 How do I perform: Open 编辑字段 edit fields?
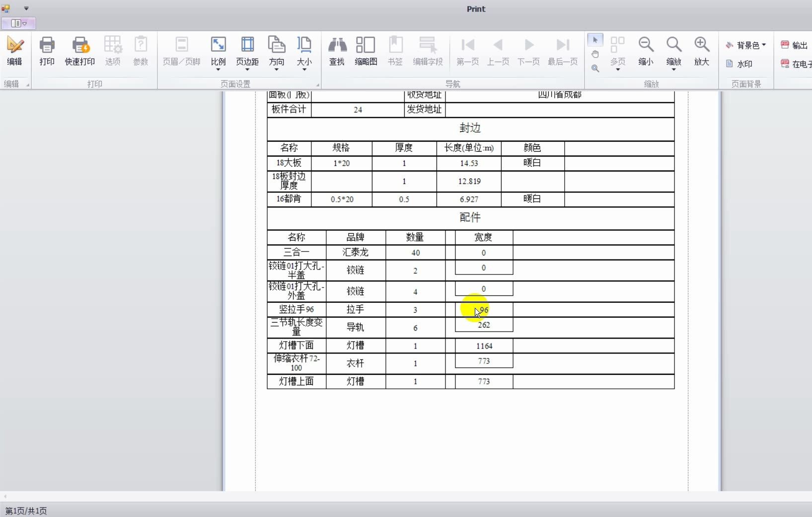tap(428, 51)
